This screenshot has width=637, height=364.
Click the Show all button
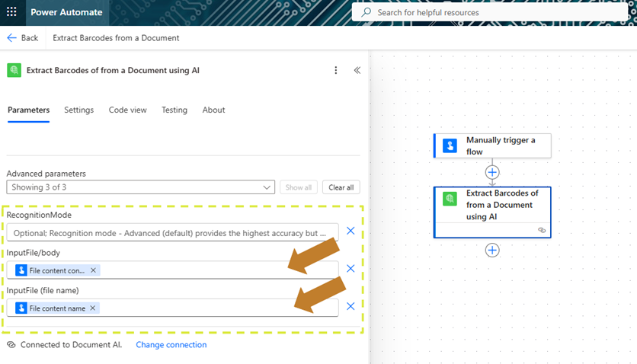coord(298,187)
